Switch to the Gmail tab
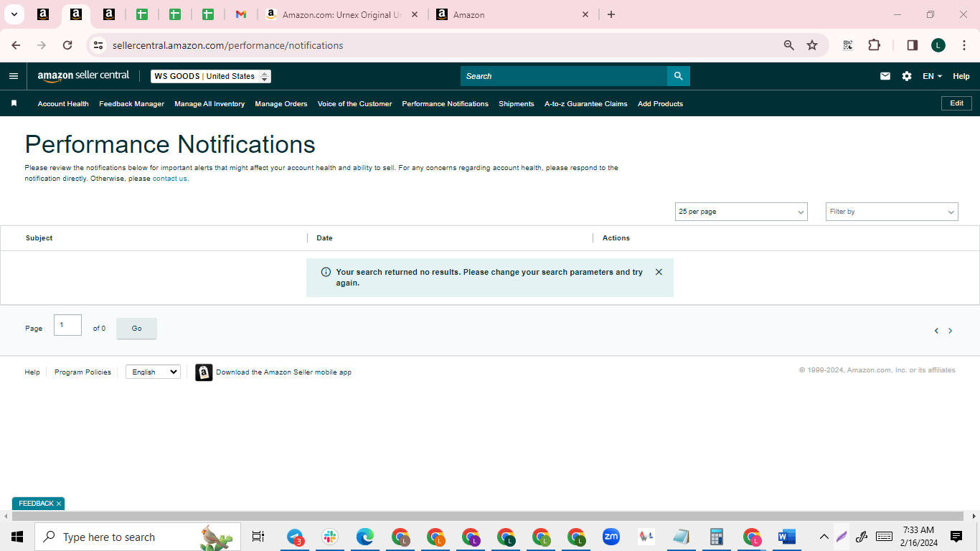This screenshot has height=551, width=980. point(241,14)
